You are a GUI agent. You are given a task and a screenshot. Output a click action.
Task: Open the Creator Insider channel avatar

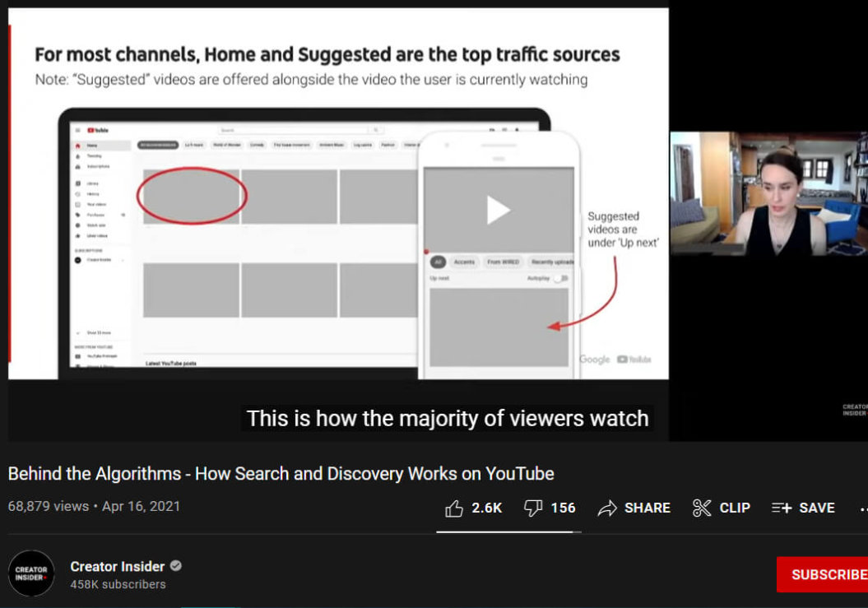coord(31,573)
